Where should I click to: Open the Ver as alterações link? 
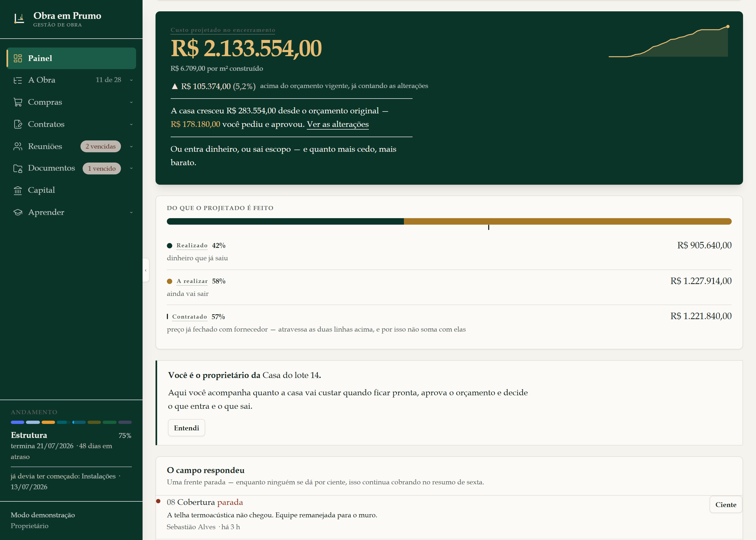coord(337,124)
